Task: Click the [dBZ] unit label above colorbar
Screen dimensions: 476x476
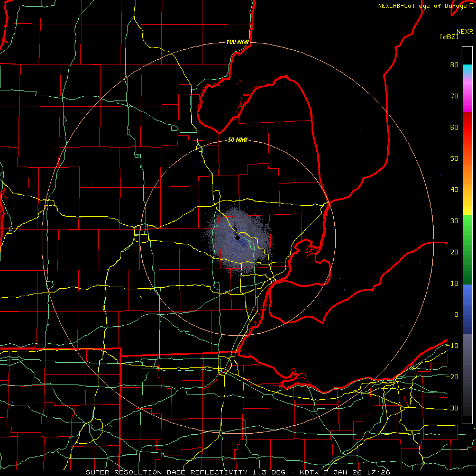Action: (x=449, y=37)
